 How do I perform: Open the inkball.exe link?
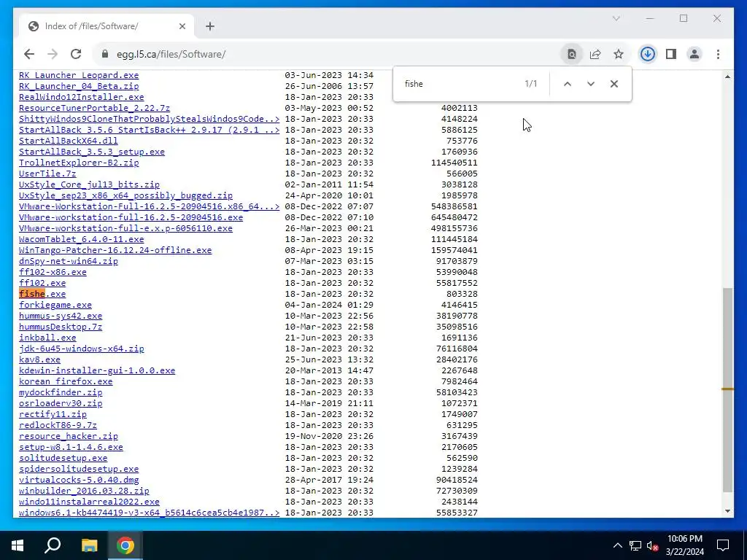click(x=47, y=338)
